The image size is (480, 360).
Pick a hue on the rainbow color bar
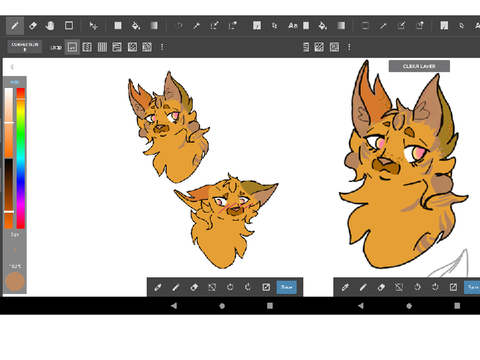[21, 158]
